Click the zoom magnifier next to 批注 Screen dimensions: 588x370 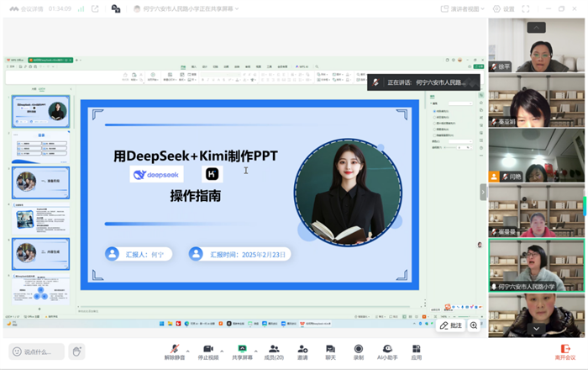point(474,325)
